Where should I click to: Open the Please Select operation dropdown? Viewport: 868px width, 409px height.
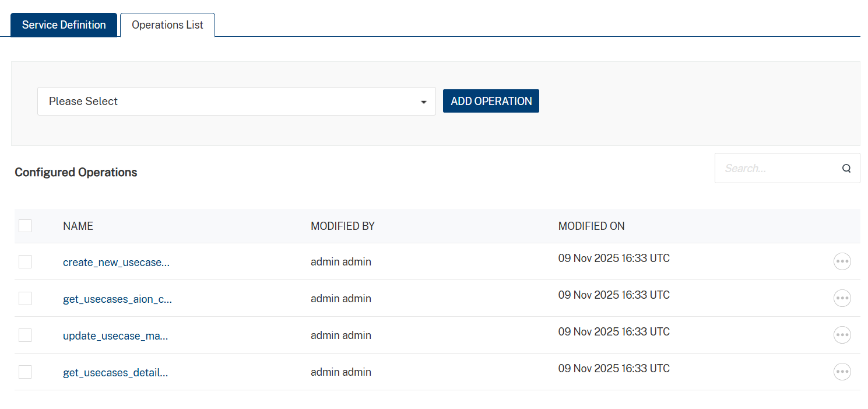pyautogui.click(x=236, y=102)
